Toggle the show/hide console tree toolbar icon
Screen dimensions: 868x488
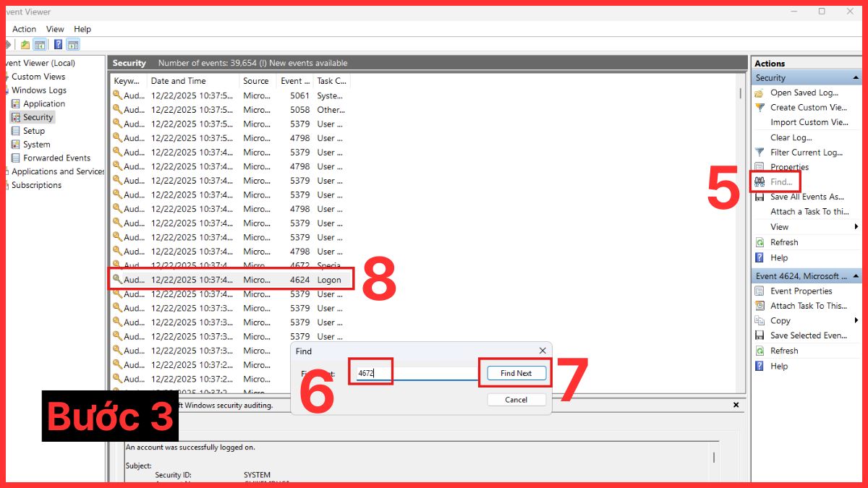40,45
